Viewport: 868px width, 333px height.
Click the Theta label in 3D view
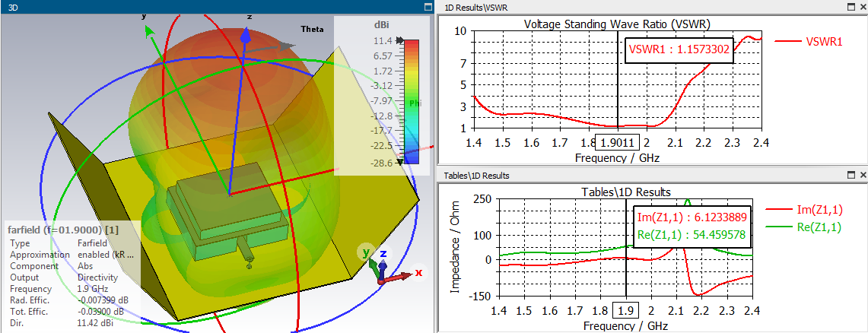point(312,29)
